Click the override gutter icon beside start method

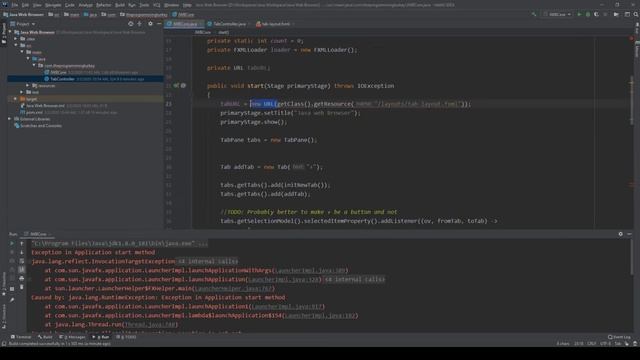pyautogui.click(x=183, y=86)
